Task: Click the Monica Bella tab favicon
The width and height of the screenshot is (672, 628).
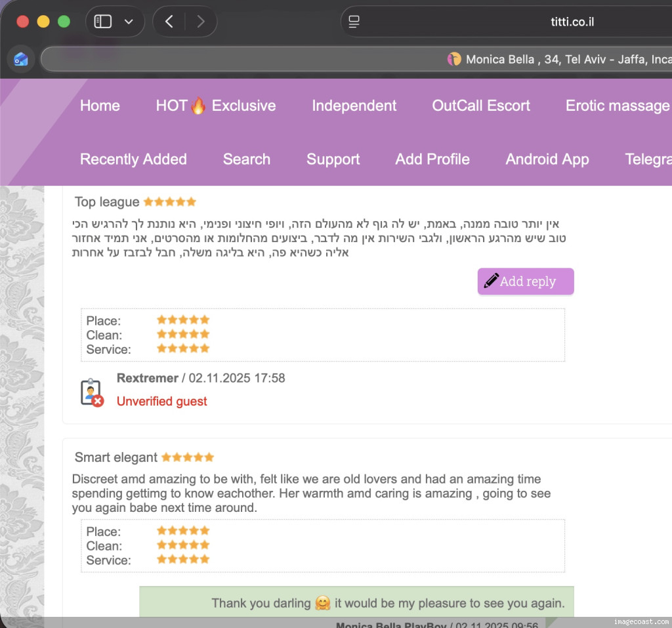Action: (x=454, y=59)
